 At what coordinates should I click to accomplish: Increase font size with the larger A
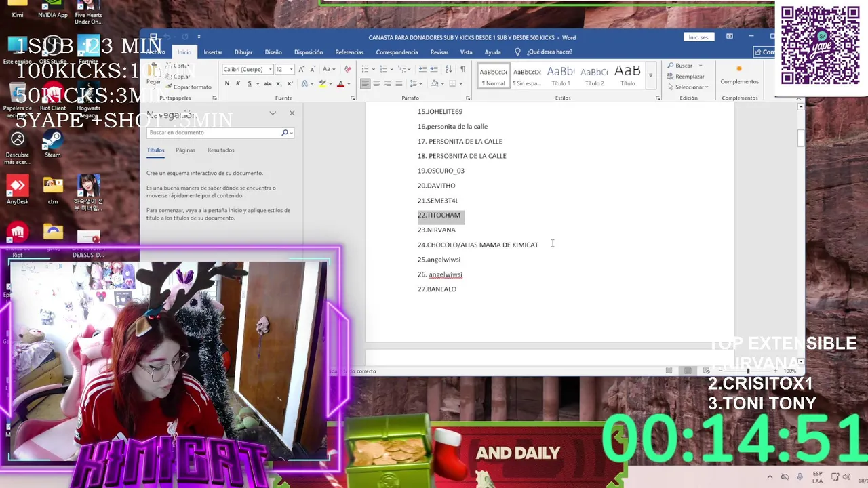click(302, 69)
